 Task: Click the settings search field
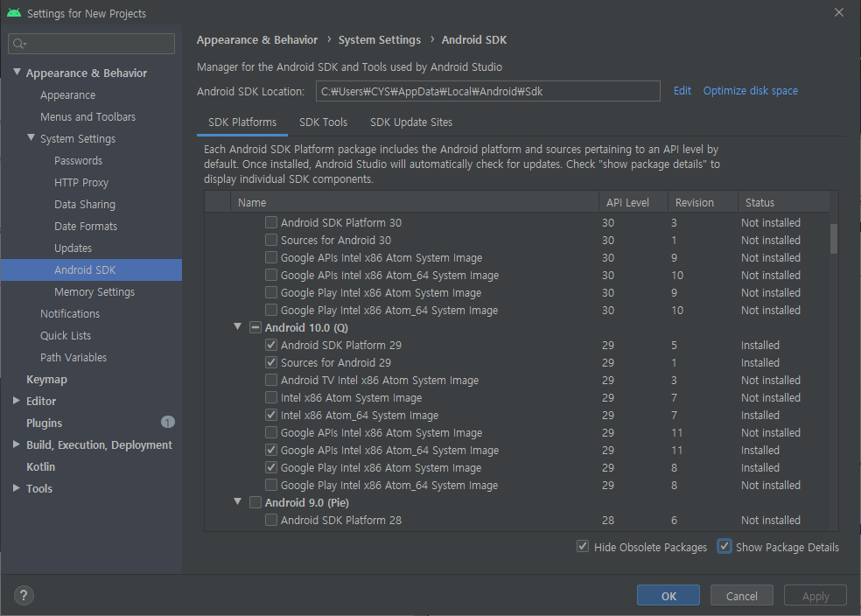91,44
